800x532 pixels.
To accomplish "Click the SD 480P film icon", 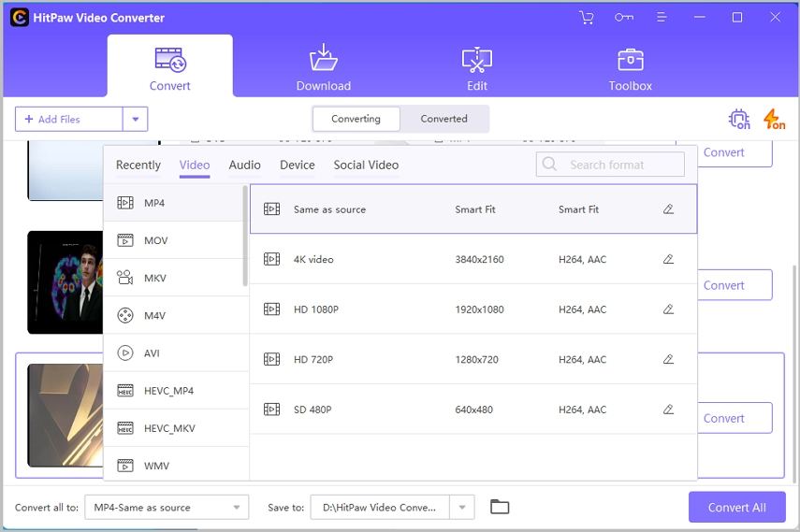I will [271, 410].
